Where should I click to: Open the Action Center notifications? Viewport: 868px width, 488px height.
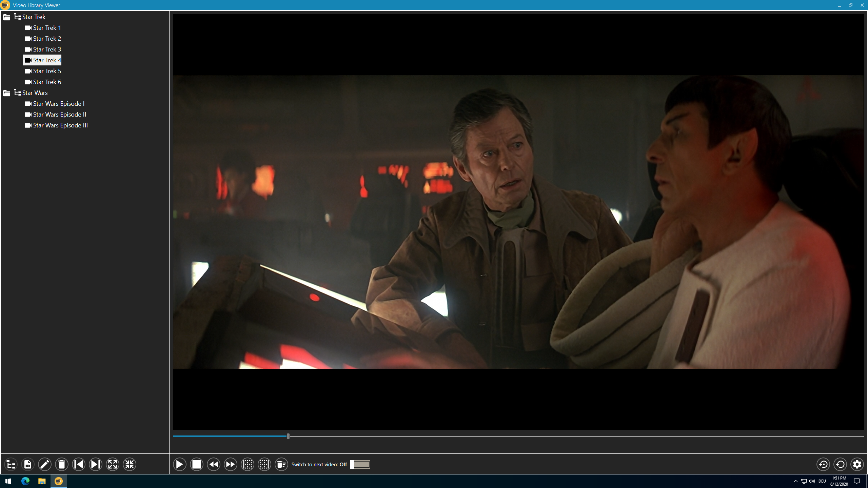pos(857,481)
